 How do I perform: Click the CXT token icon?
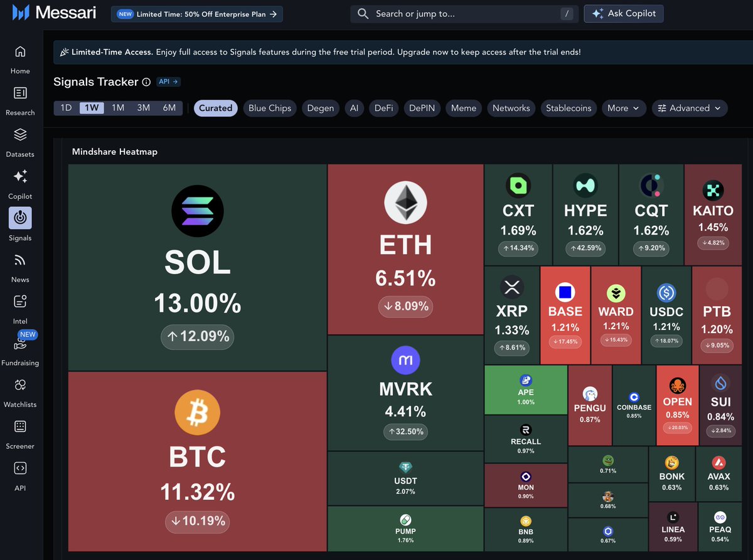(518, 186)
